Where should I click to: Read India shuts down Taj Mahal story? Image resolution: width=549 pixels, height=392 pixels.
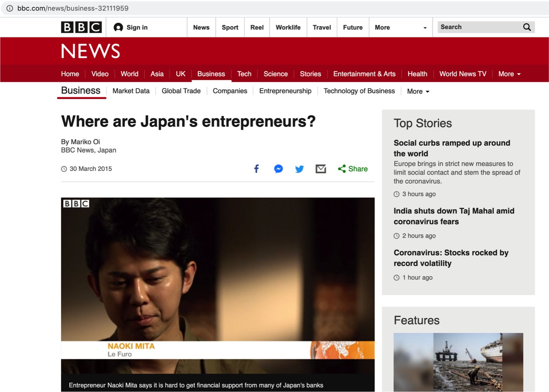pyautogui.click(x=453, y=216)
